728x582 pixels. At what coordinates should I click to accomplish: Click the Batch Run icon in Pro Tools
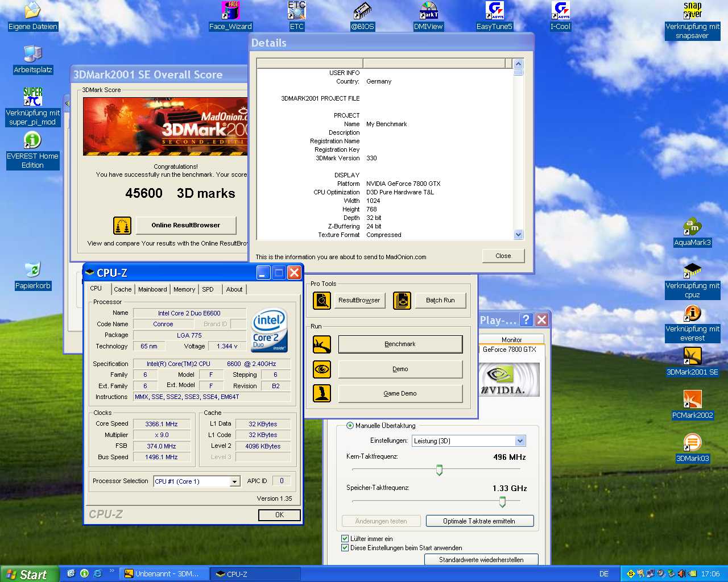click(402, 300)
